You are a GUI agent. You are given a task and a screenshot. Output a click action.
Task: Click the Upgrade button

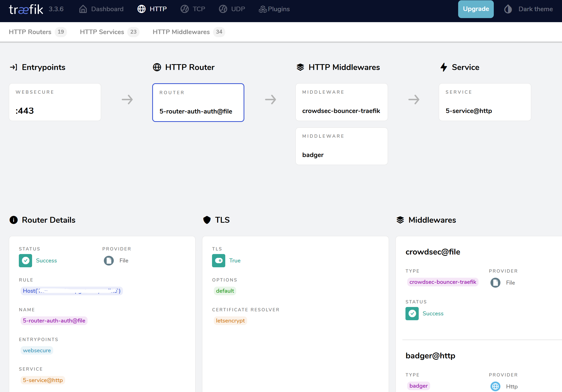(476, 9)
